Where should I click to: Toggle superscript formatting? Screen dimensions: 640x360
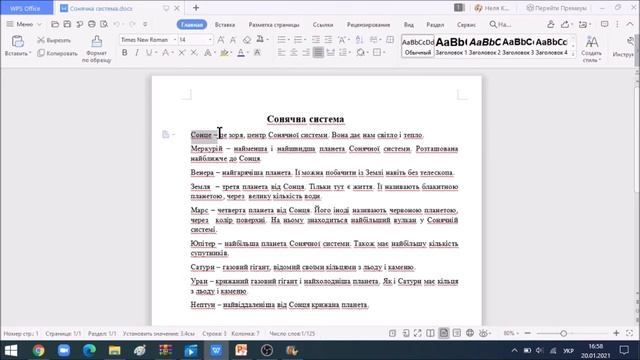tap(182, 53)
